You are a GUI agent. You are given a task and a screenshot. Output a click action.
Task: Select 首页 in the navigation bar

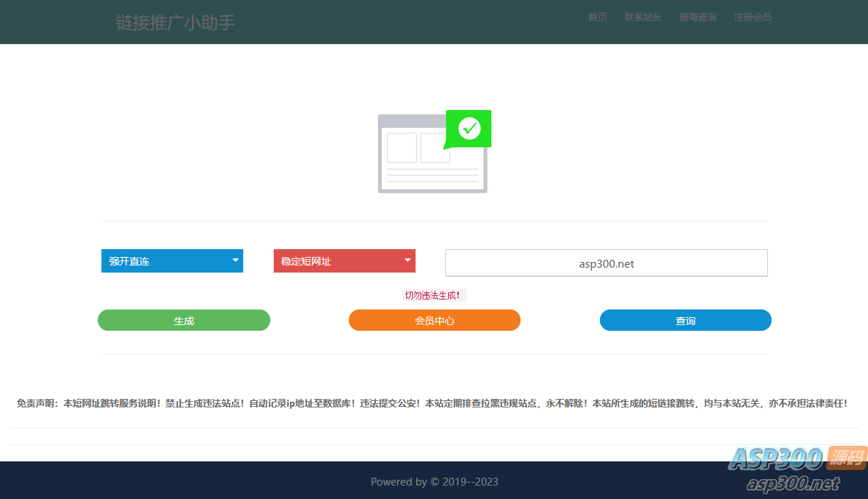coord(597,17)
